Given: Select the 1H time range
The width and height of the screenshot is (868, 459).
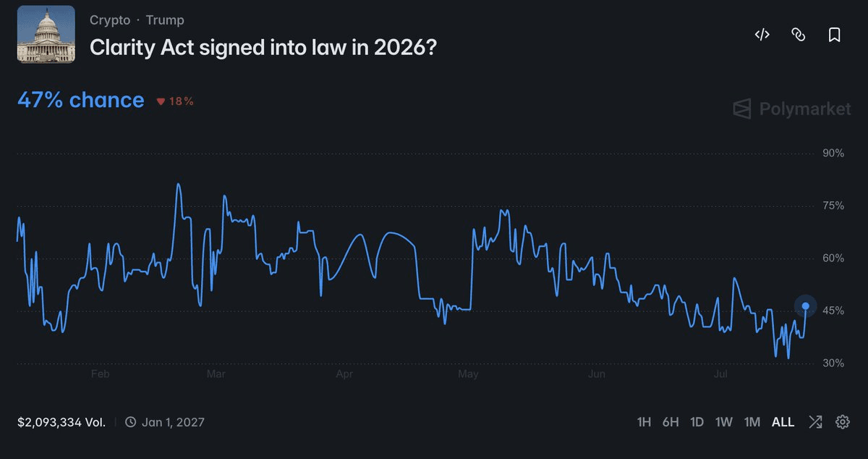Looking at the screenshot, I should [644, 421].
